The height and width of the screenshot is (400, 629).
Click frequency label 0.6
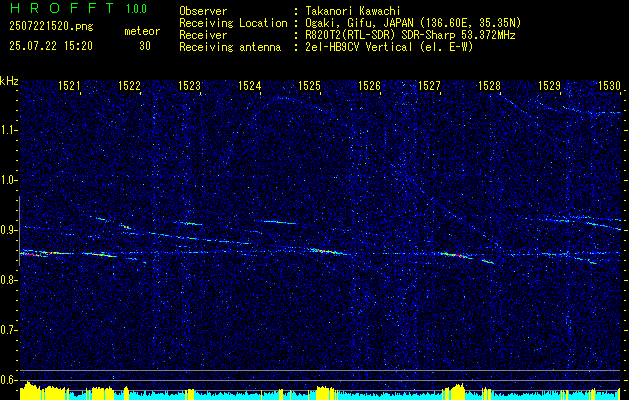coord(8,380)
